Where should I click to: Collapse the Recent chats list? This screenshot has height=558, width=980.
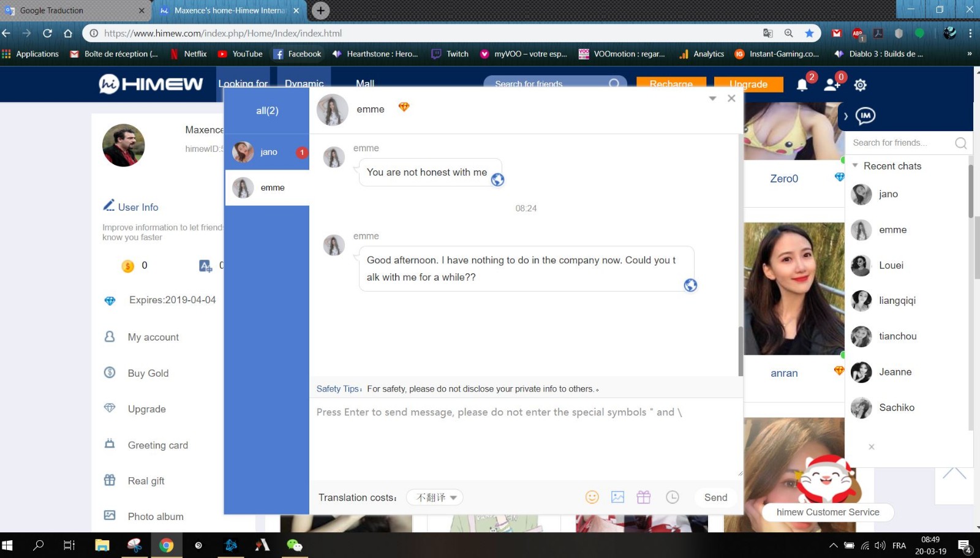(x=855, y=166)
